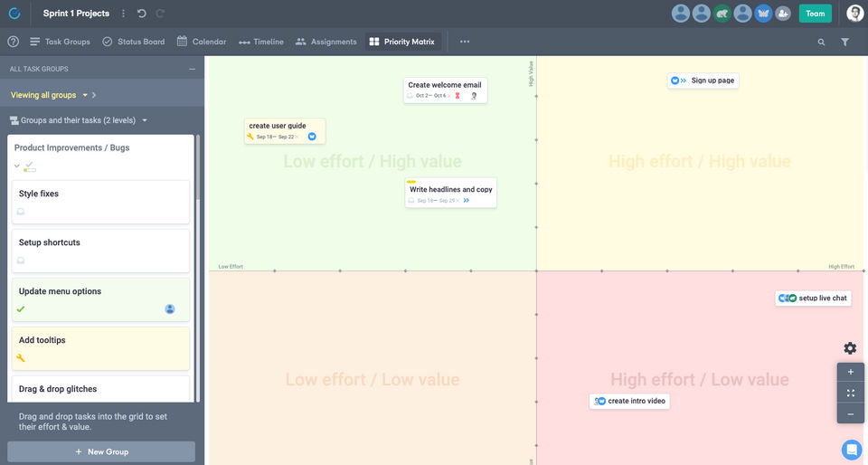The height and width of the screenshot is (465, 868).
Task: Click the status icon on Setup shortcuts
Action: (x=21, y=261)
